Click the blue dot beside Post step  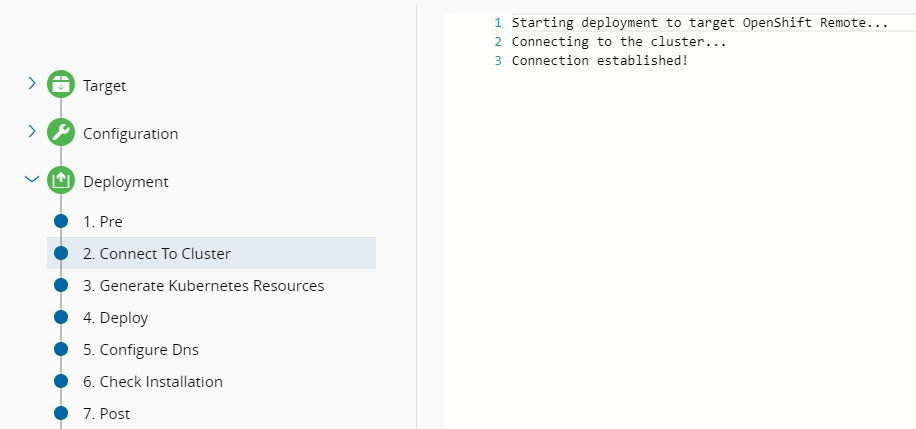point(61,413)
